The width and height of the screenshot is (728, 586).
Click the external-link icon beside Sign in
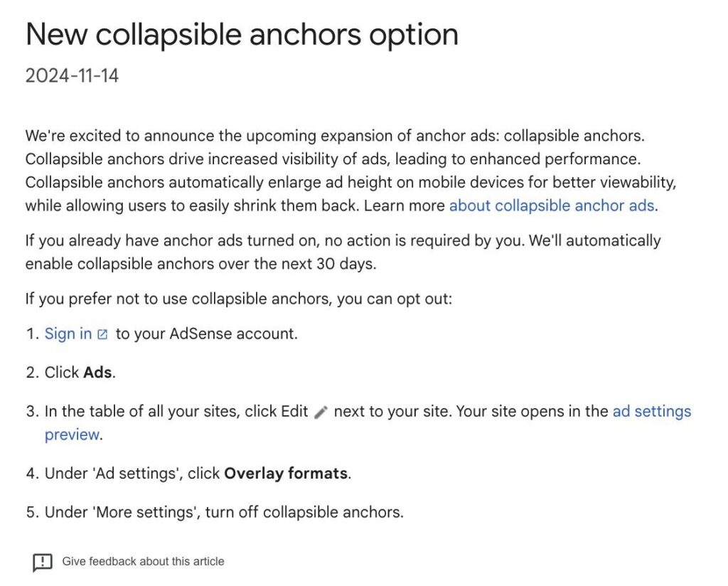point(102,334)
